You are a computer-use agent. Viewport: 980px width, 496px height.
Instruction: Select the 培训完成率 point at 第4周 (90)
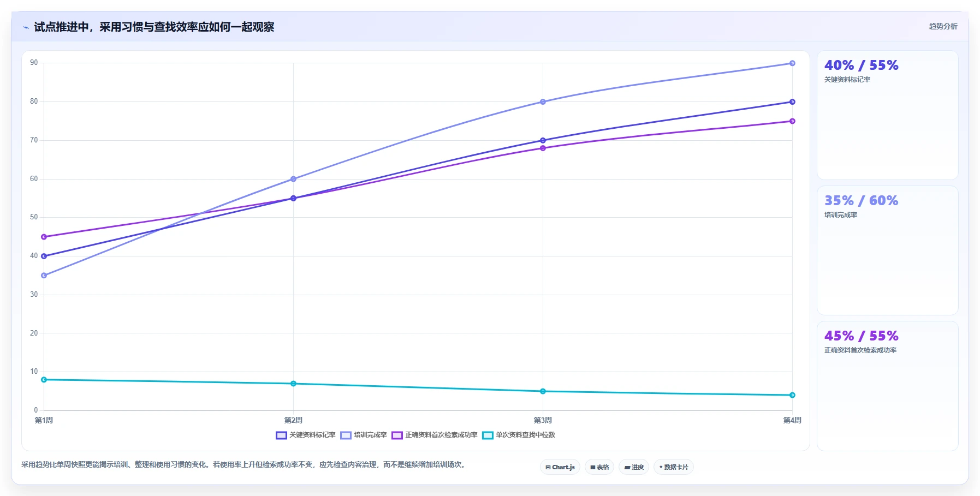(792, 63)
